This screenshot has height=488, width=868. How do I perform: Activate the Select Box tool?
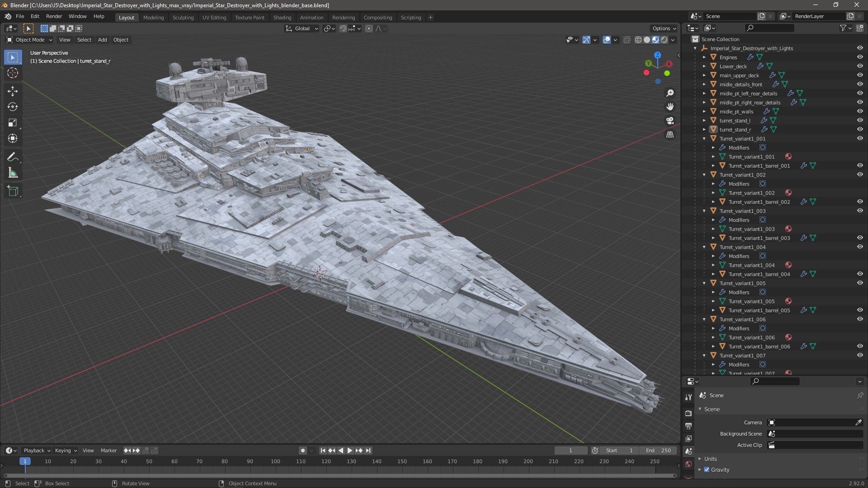(13, 57)
